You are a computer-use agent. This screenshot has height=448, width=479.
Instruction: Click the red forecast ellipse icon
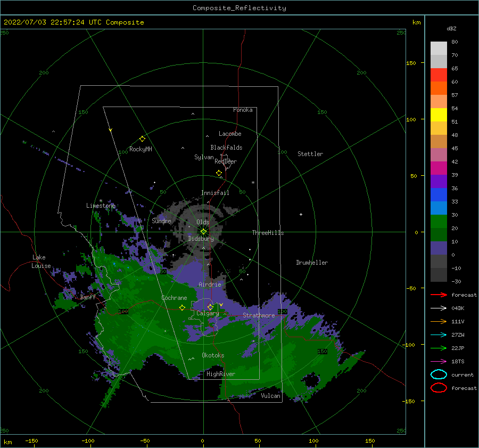439,388
